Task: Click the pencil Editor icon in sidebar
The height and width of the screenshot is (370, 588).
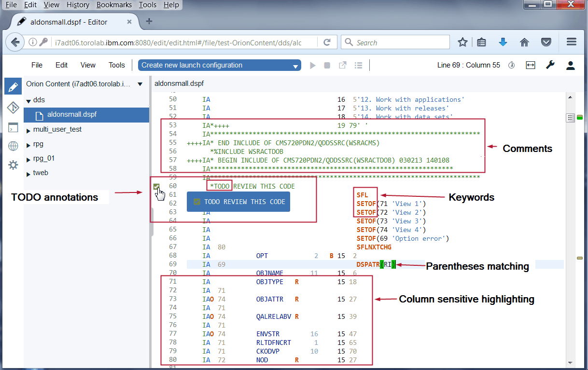Action: 13,87
